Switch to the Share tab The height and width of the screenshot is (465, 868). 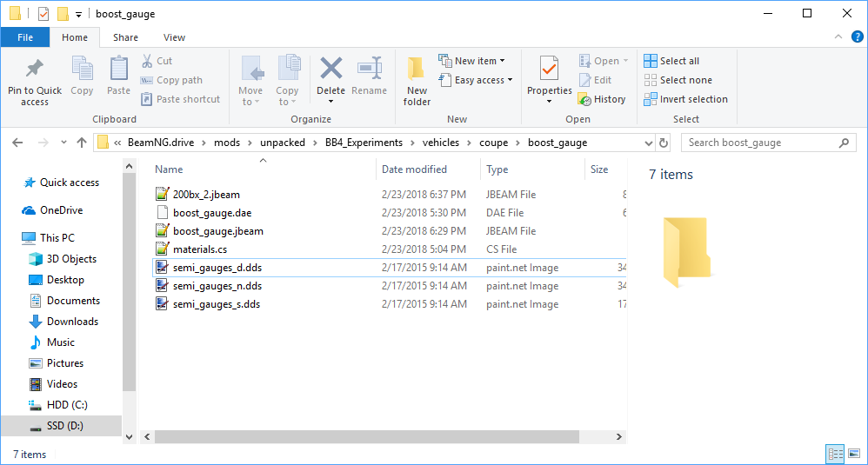click(x=125, y=37)
